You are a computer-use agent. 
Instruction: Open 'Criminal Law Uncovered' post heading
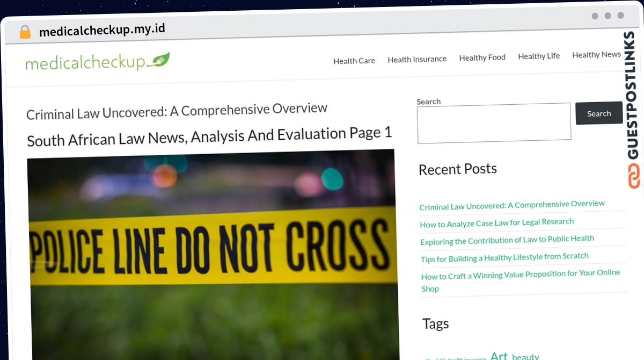click(x=177, y=111)
